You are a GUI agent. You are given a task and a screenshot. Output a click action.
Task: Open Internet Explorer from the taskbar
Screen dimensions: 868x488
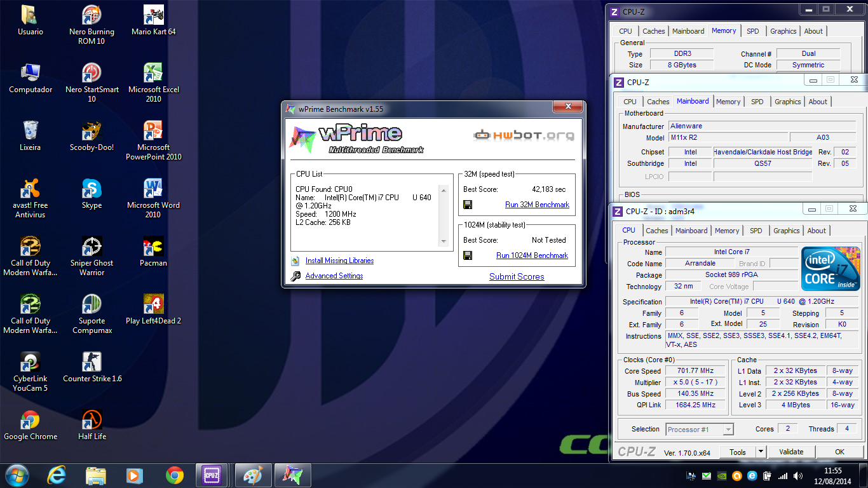(57, 475)
